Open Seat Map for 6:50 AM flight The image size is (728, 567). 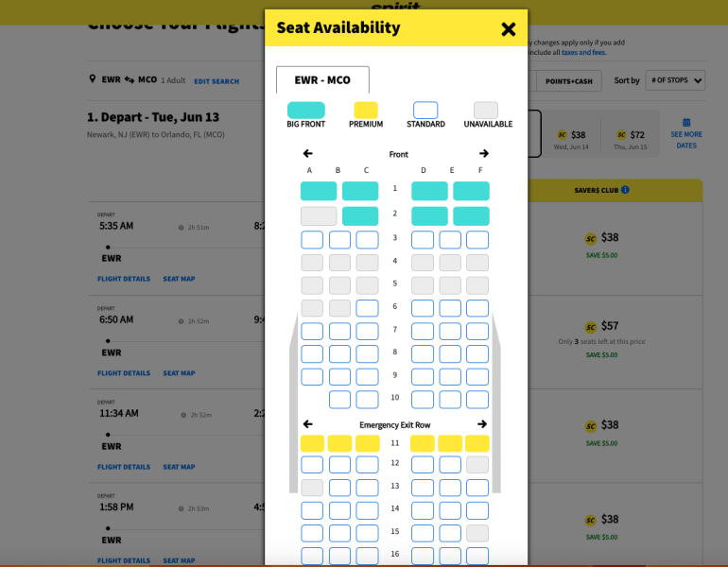[179, 373]
